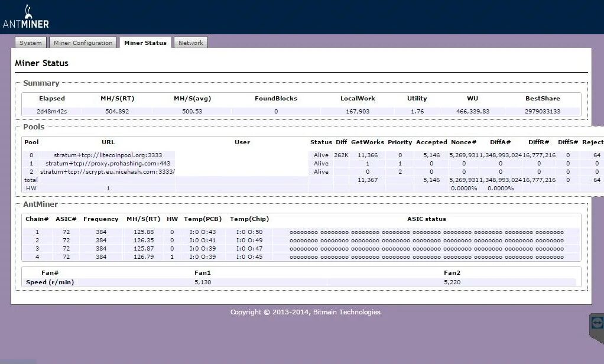Click MH/S(RT) value 504.892
Image resolution: width=604 pixels, height=364 pixels.
tap(117, 111)
